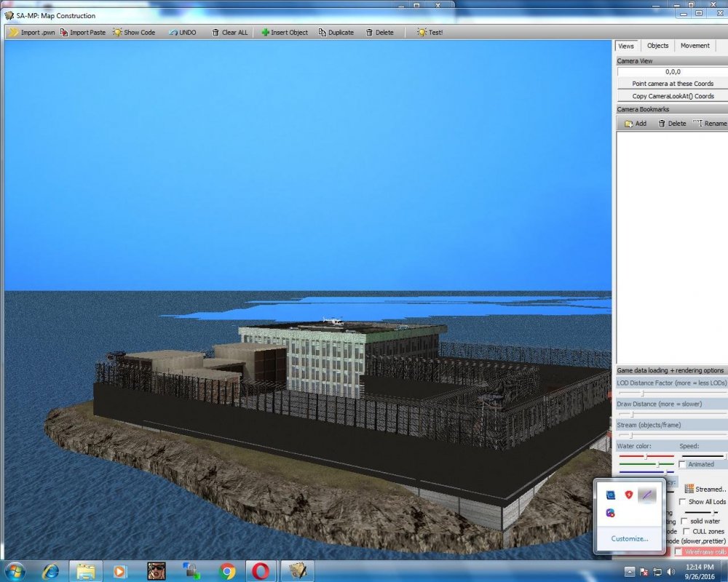Click the network computers taskbar icon
Screen dimensions: 728x582
[x=191, y=571]
